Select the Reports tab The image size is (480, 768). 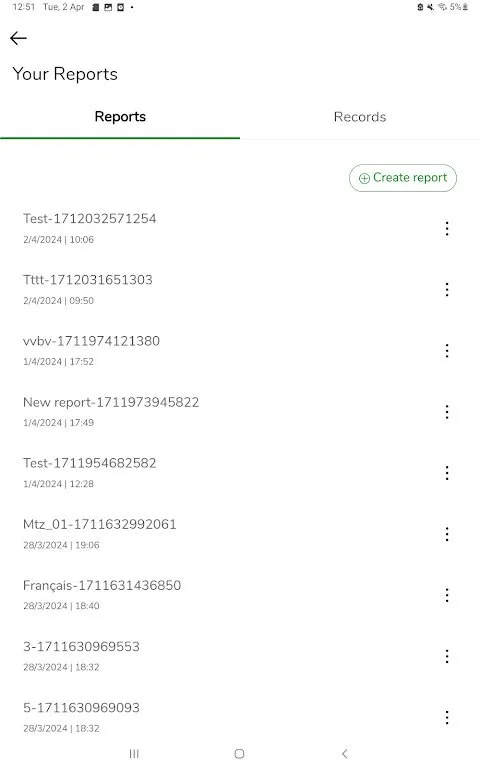(120, 117)
